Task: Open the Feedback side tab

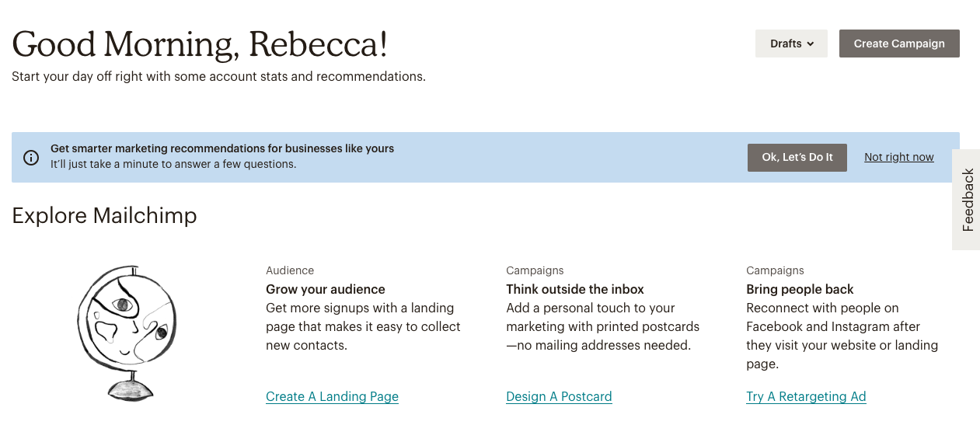Action: tap(967, 200)
